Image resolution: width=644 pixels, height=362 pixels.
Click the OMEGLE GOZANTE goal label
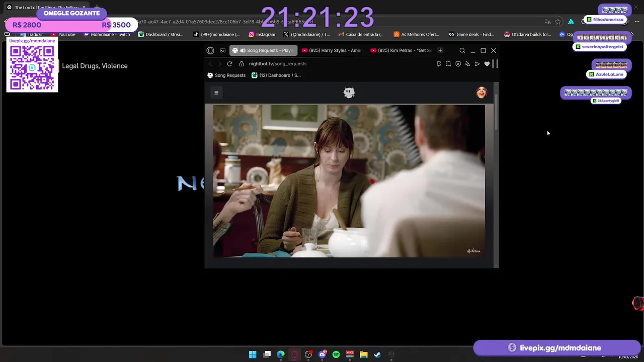[x=71, y=13]
